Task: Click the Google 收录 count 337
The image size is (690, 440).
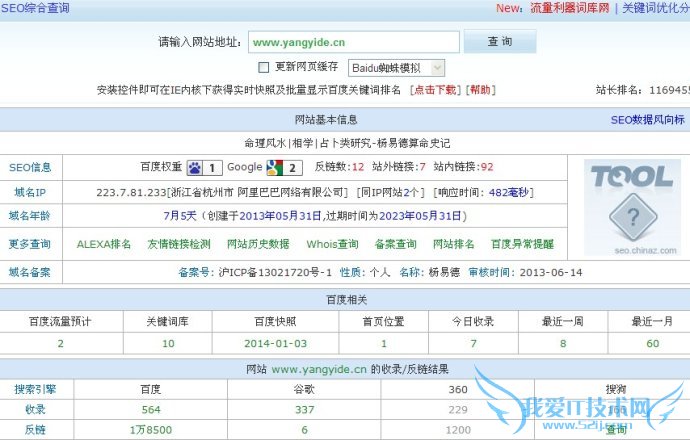Action: click(305, 410)
